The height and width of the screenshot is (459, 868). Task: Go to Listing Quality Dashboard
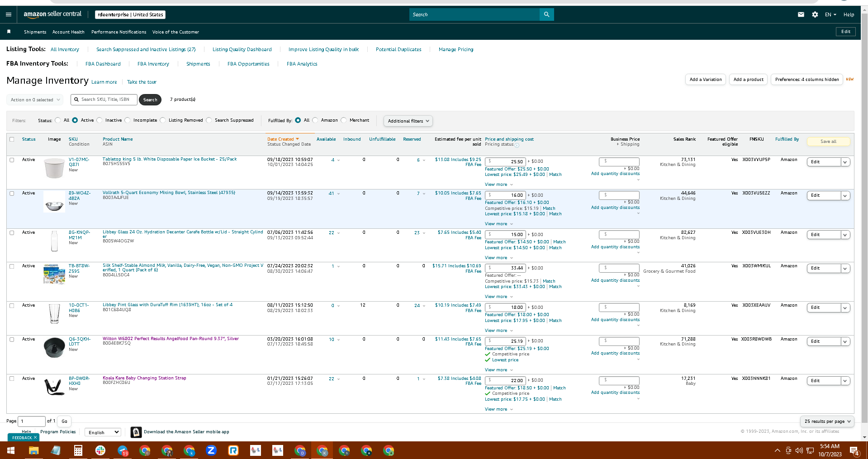pyautogui.click(x=242, y=49)
